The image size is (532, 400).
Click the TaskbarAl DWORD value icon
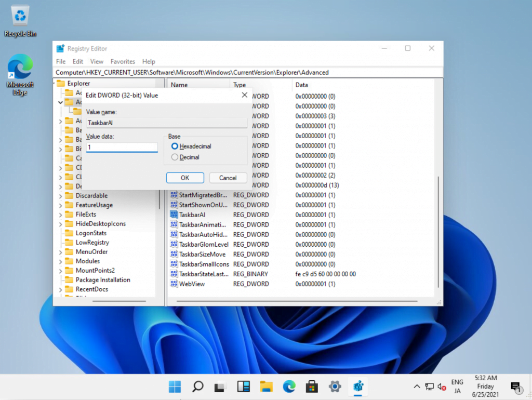(174, 215)
